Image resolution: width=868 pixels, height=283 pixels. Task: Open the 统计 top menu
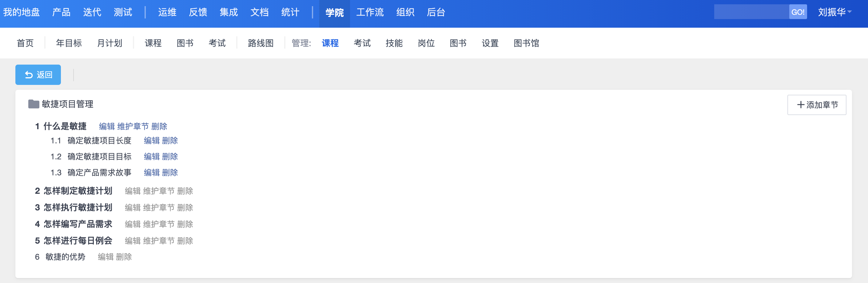click(x=290, y=13)
